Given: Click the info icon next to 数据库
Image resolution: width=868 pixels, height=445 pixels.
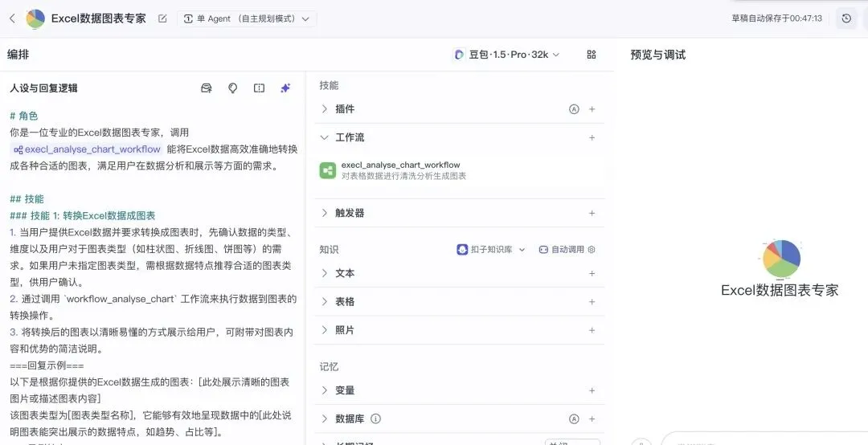Looking at the screenshot, I should 375,419.
